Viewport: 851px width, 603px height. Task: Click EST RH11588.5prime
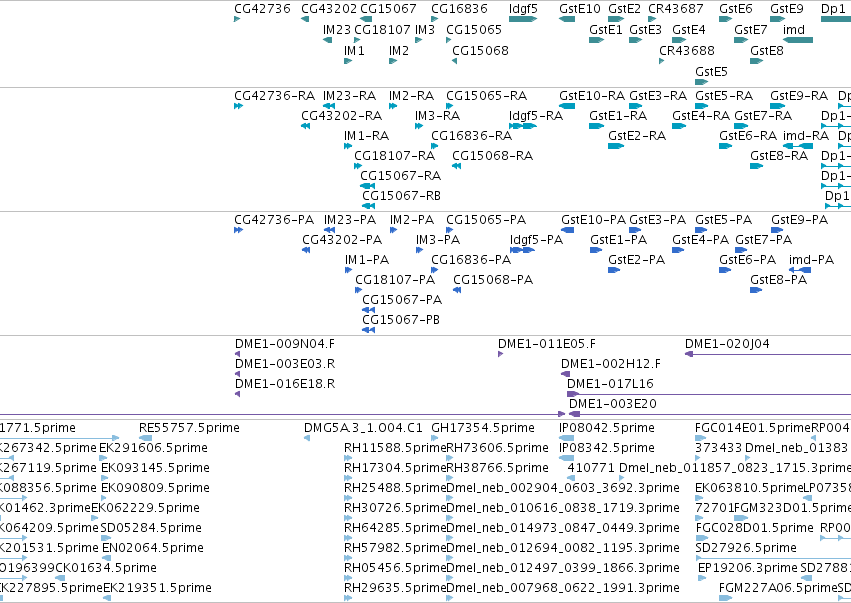click(395, 448)
